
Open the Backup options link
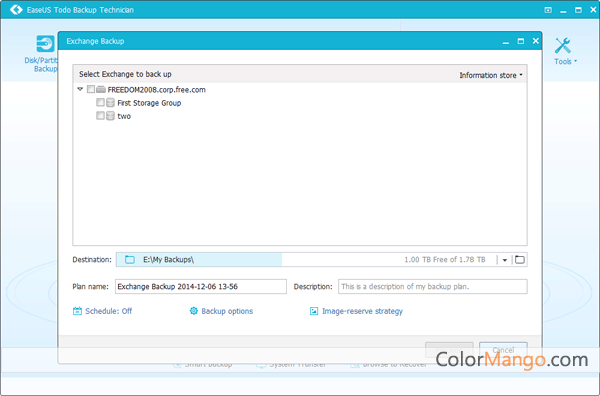(227, 311)
